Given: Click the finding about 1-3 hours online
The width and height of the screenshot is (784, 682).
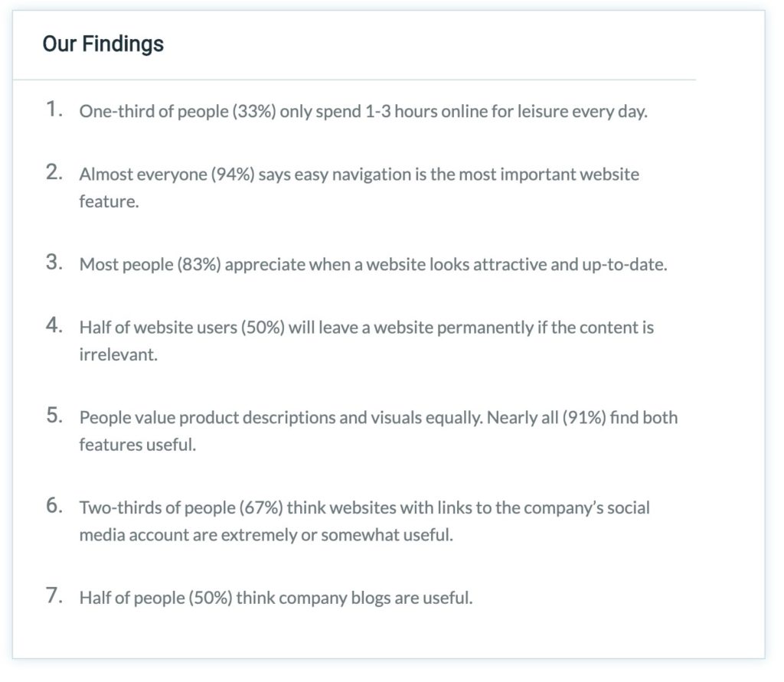Looking at the screenshot, I should (363, 111).
